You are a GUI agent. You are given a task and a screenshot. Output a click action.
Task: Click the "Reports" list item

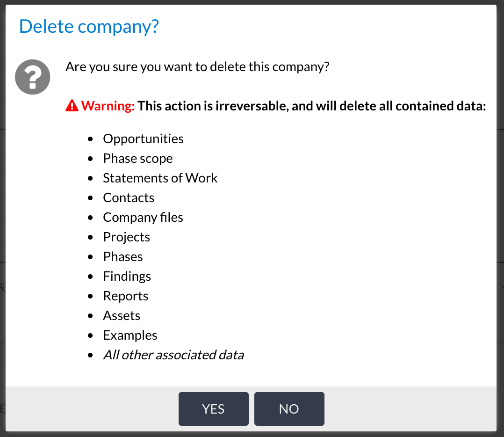coord(126,296)
